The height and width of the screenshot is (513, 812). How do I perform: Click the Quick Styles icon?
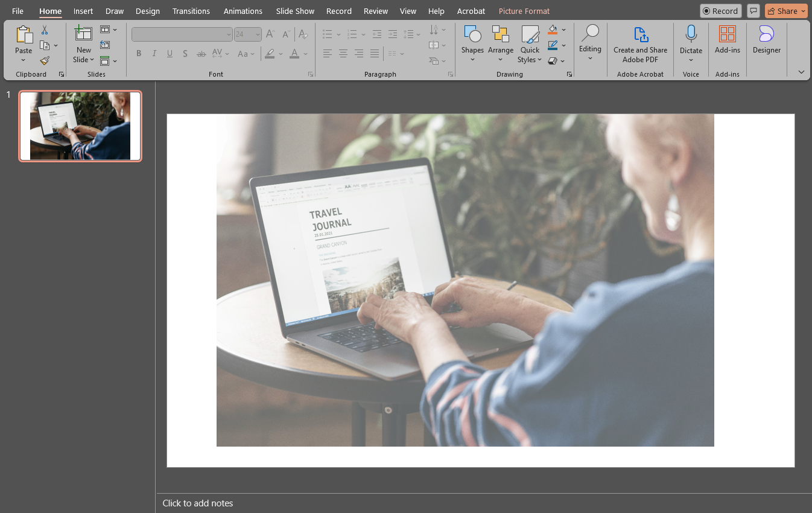pos(530,34)
